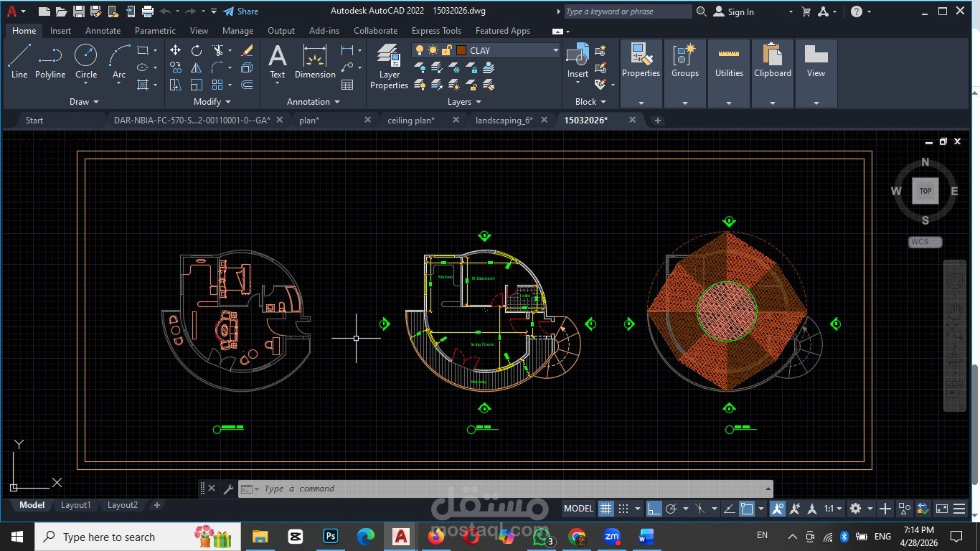The width and height of the screenshot is (980, 551).
Task: Select the Rotate tool
Action: point(197,50)
